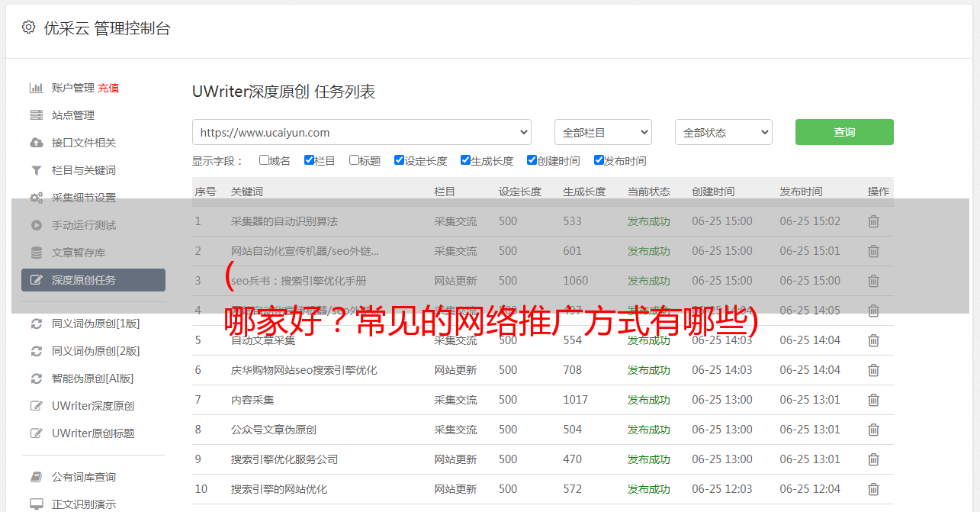Delete row 5 自动文章采集 with trash icon
The height and width of the screenshot is (512, 980).
coord(874,340)
